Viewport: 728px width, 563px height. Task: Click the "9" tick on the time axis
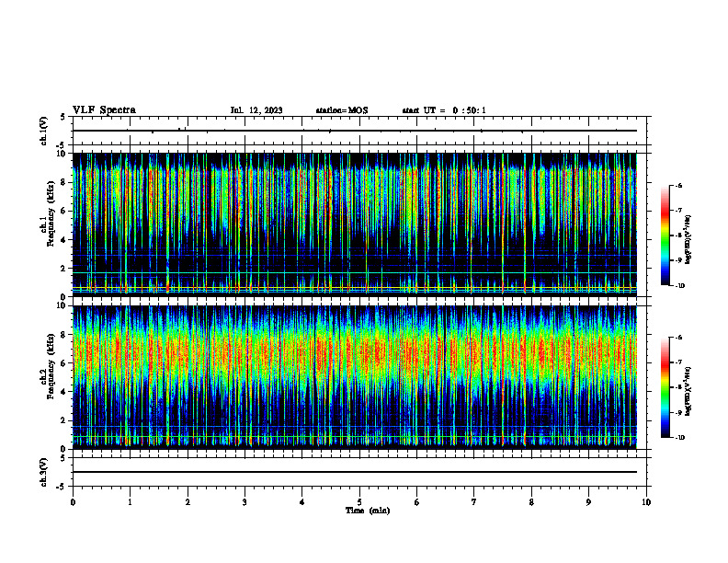(588, 502)
